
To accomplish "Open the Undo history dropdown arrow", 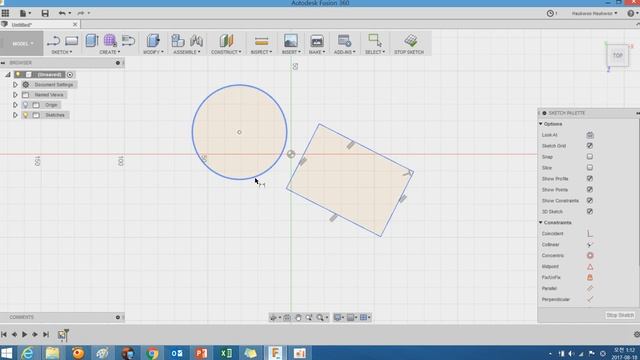I will [70, 13].
